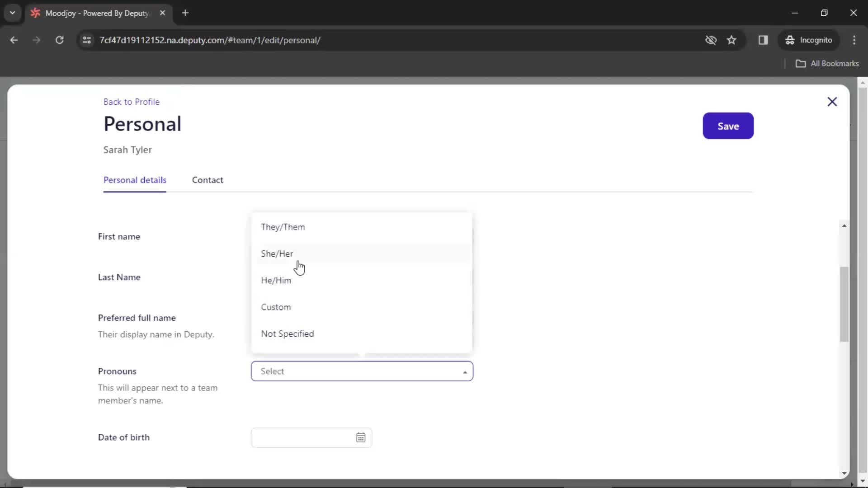868x488 pixels.
Task: Click the Deputy favicon in browser tab
Action: pos(34,13)
